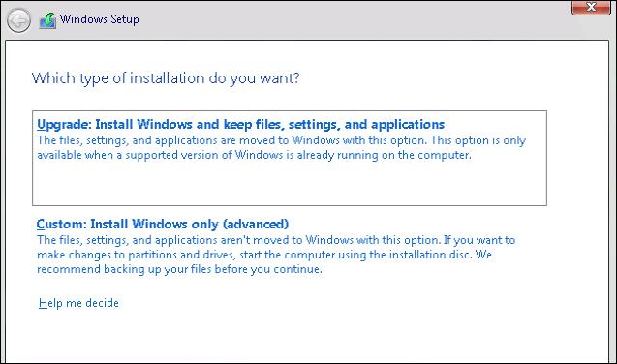Go back using the circular arrow button
Viewport: 617px width, 364px height.
[18, 20]
